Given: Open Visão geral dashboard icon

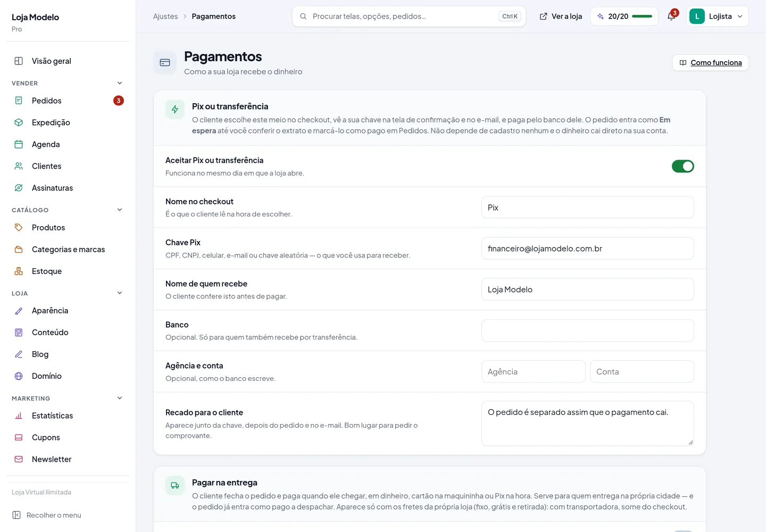Looking at the screenshot, I should point(19,61).
